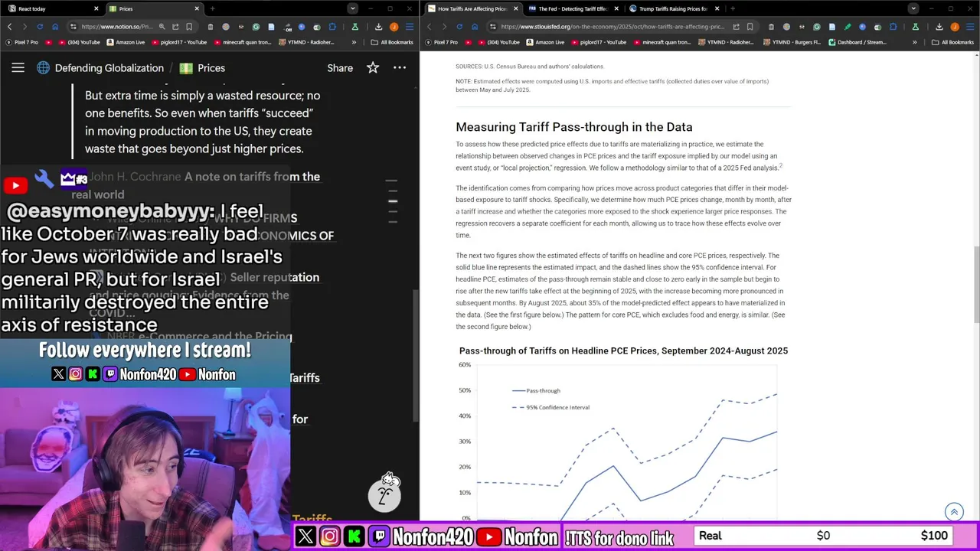Reload the stlouisfed.org page
The height and width of the screenshot is (551, 980).
pos(459,26)
